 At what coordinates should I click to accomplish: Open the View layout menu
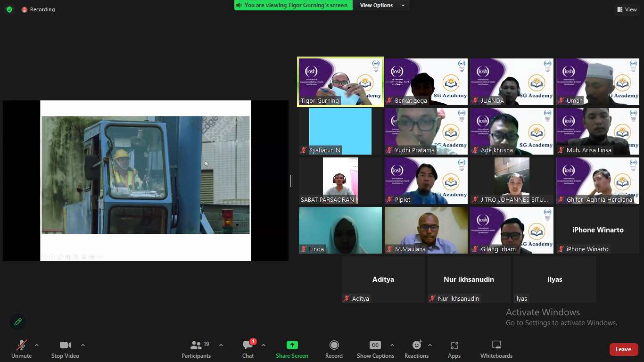(627, 9)
